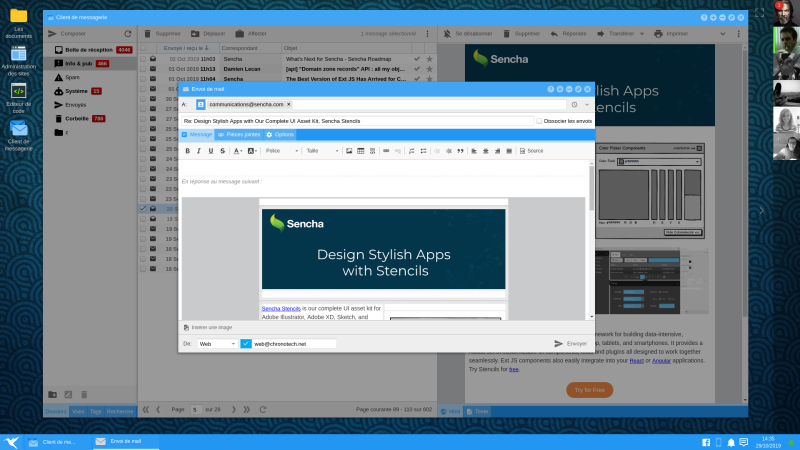Align message text to the right

point(497,151)
